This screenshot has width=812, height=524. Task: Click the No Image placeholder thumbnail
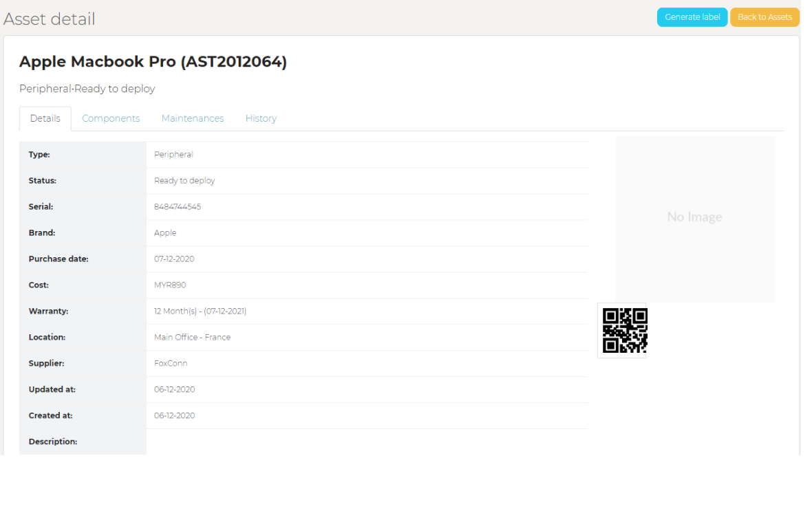point(694,217)
